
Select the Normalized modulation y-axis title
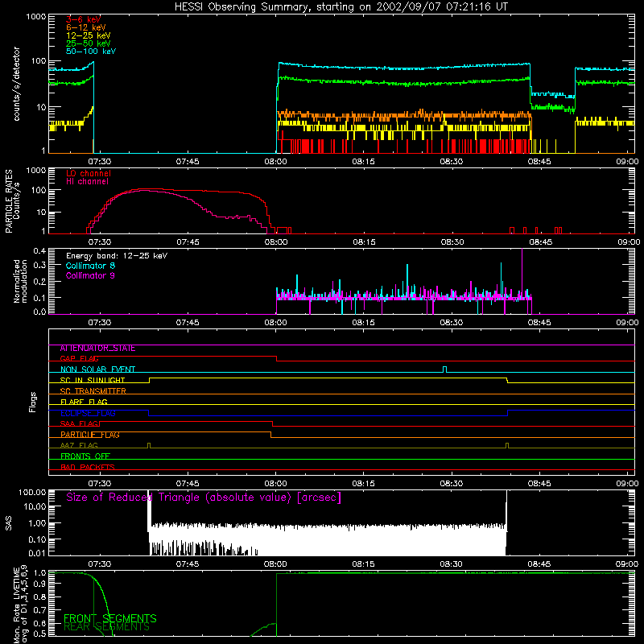pyautogui.click(x=20, y=281)
